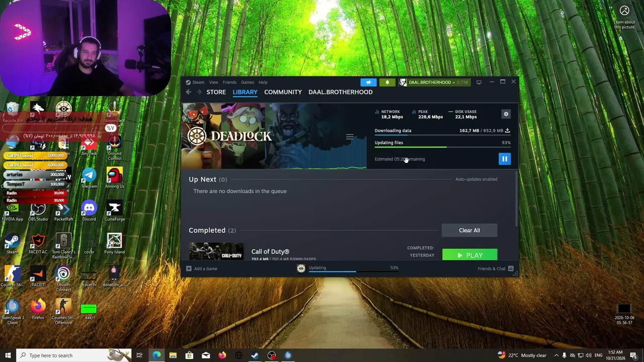The image size is (644, 362).
Task: Go to the COMMUNITY tab
Action: pos(283,92)
